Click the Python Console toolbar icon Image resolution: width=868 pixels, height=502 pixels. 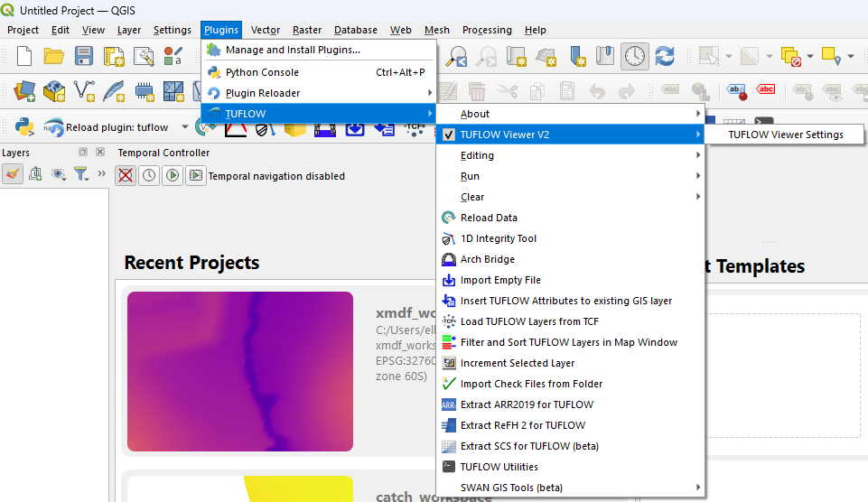[x=24, y=127]
